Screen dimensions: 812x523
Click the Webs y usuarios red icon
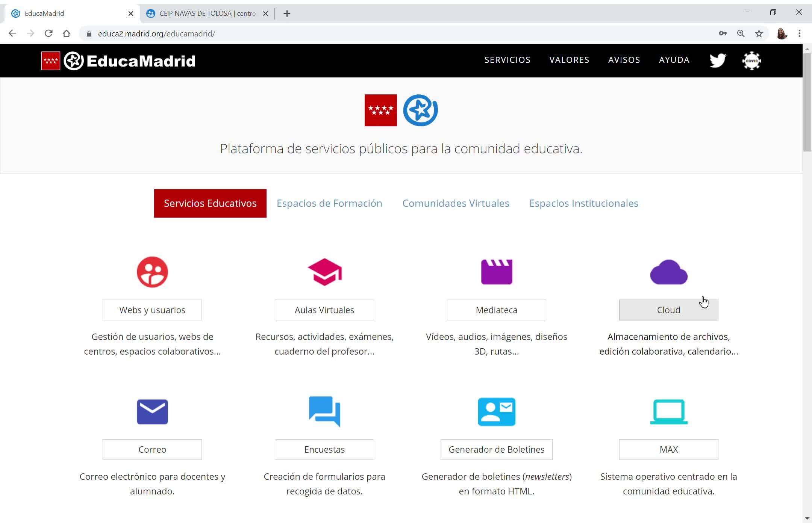click(152, 272)
